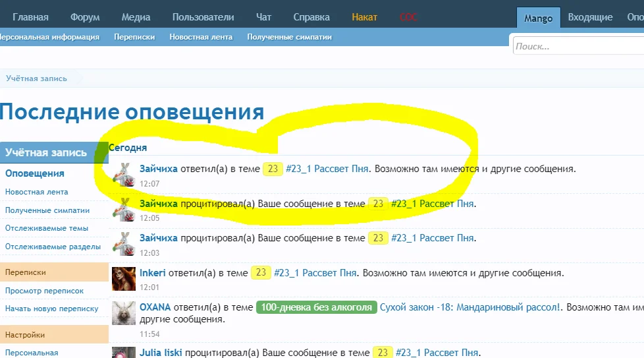Click the green 100-дневка без алкоголя tag
The width and height of the screenshot is (644, 358).
point(316,307)
